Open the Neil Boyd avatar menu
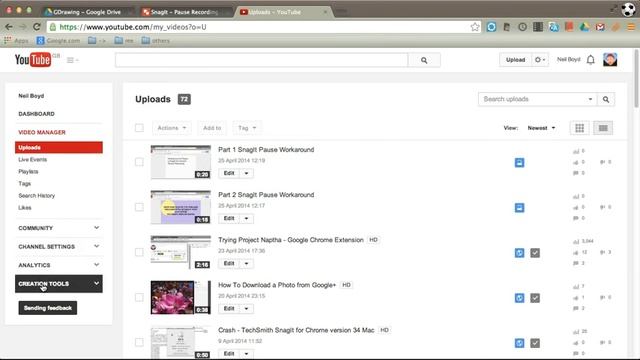Screen dimensions: 640x360 610,60
